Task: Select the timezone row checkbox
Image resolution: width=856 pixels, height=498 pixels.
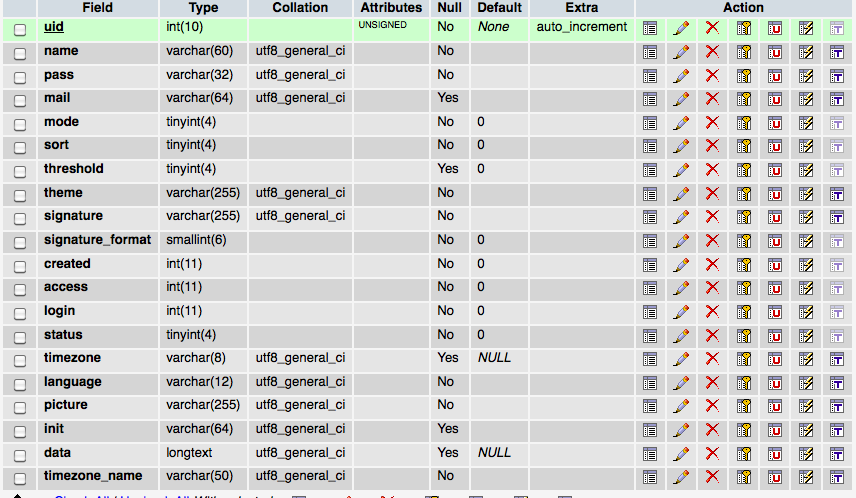Action: [20, 359]
